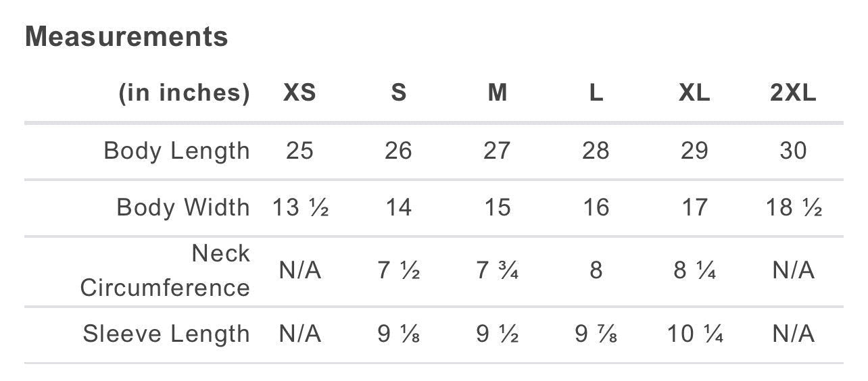Click the Body Length row label
Screen dimensions: 868x381
pyautogui.click(x=176, y=151)
